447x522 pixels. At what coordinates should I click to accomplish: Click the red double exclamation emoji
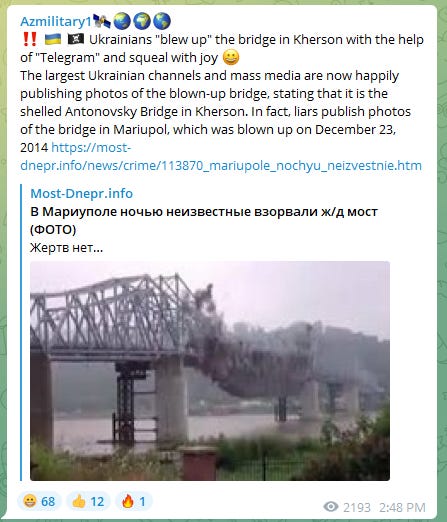pyautogui.click(x=29, y=39)
